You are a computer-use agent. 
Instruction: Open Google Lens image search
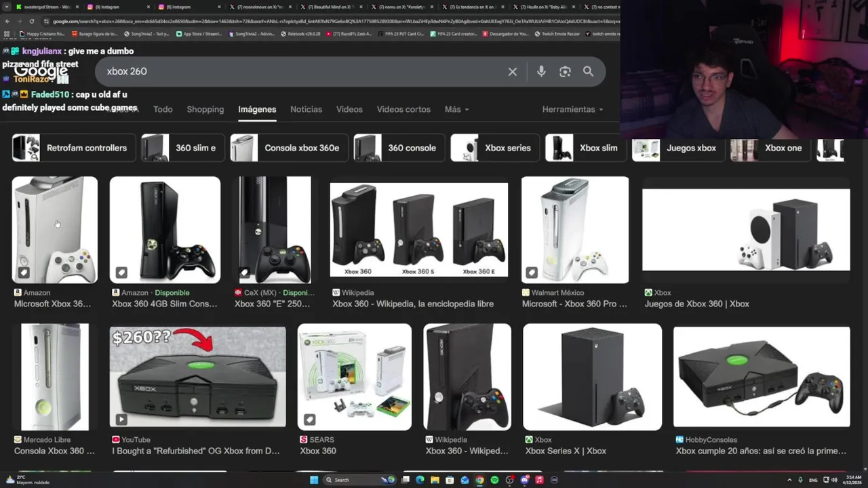tap(565, 71)
